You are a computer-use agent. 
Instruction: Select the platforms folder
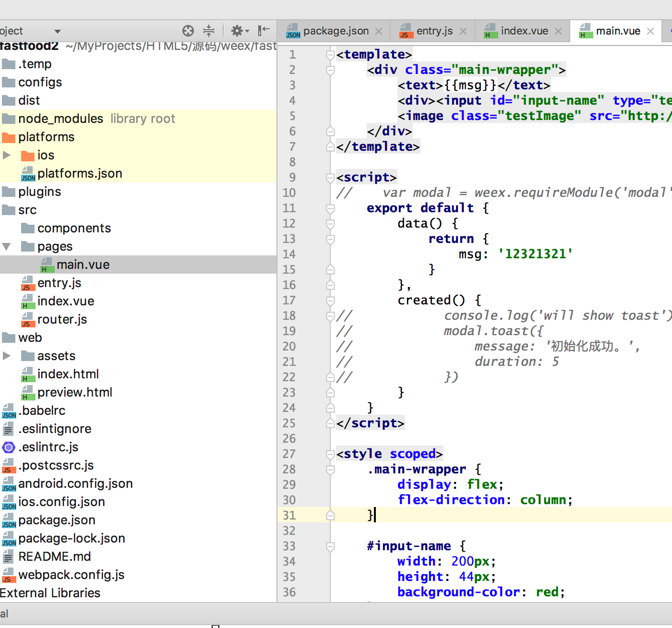[x=38, y=137]
